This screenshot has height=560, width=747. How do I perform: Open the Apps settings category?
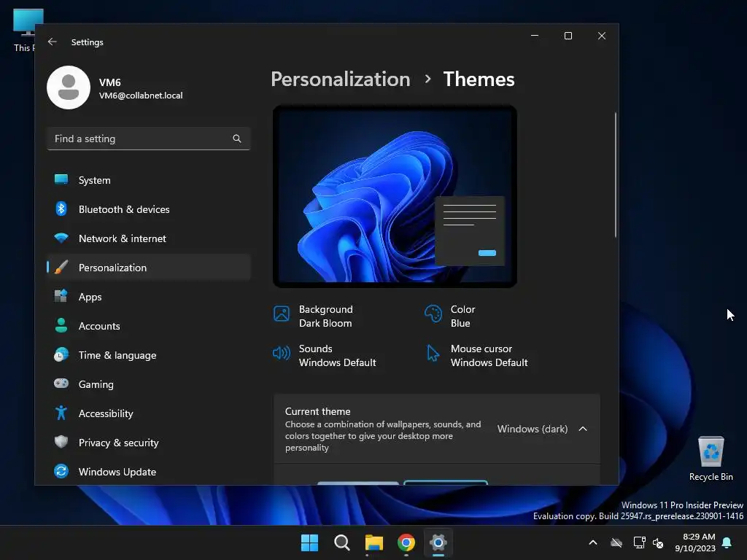[x=149, y=297]
